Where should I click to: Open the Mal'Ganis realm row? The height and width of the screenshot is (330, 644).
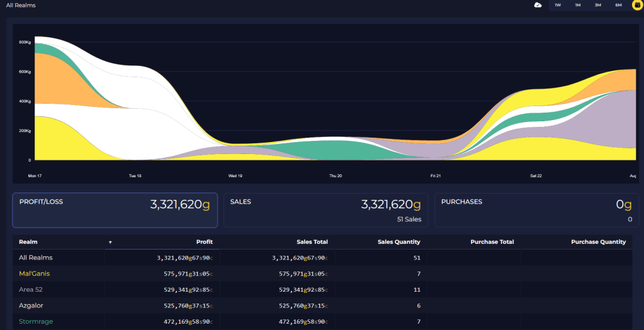point(322,273)
